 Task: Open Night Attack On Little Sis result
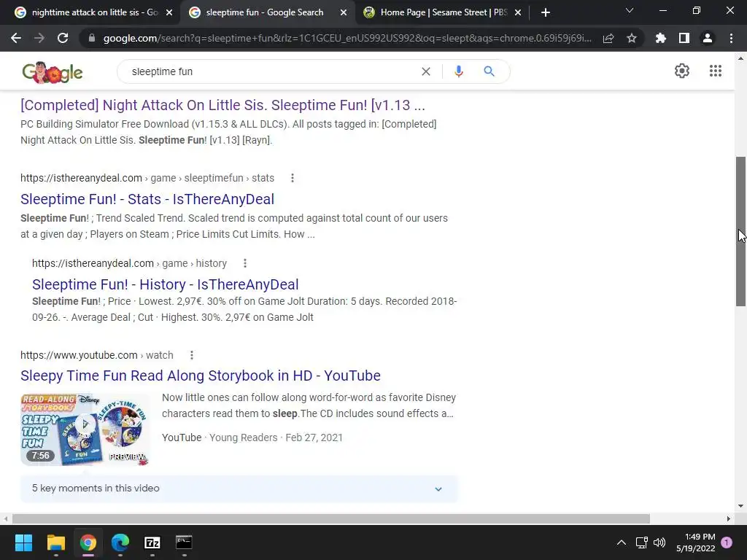pos(222,105)
